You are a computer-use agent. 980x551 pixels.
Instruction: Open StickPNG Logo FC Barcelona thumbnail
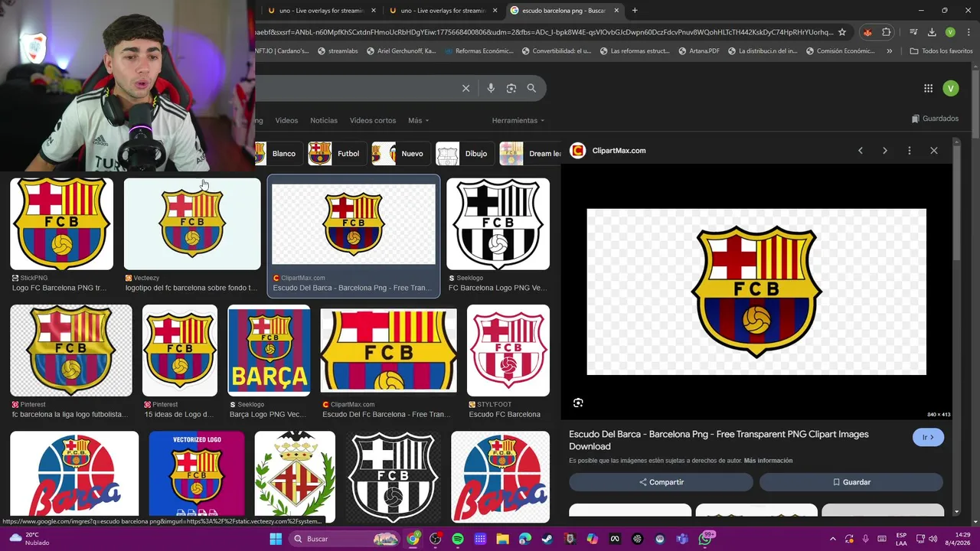(x=61, y=224)
